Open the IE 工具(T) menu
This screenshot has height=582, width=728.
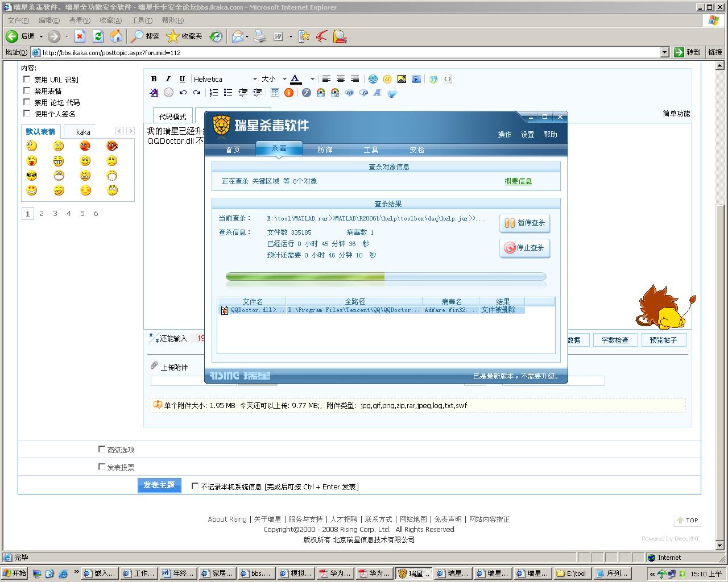click(142, 20)
